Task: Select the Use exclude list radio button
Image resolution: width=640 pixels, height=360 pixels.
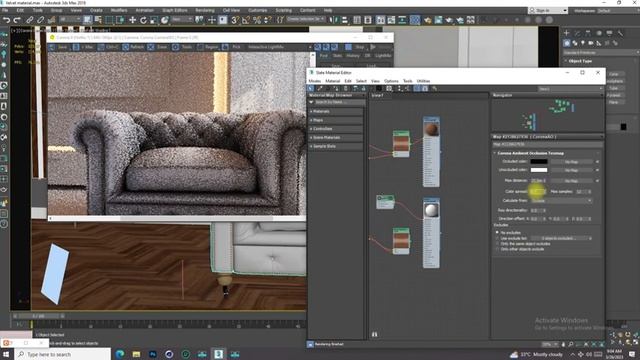Action: (x=497, y=238)
